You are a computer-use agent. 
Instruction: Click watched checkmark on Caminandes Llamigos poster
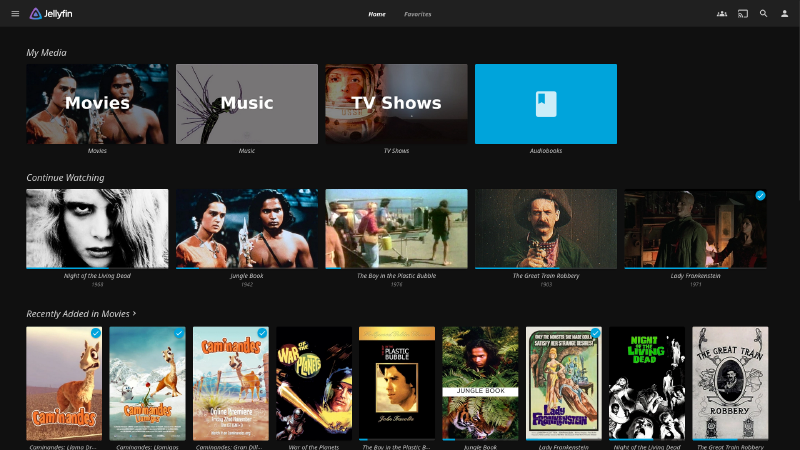click(x=178, y=333)
